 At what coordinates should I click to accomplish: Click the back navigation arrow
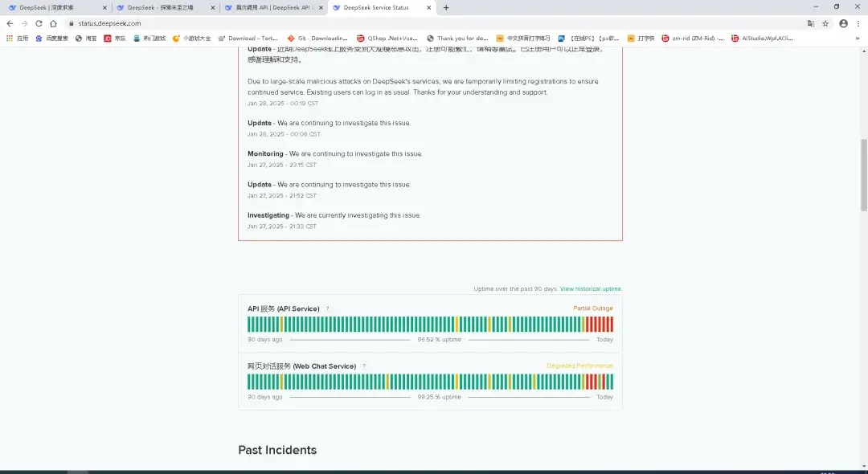10,23
